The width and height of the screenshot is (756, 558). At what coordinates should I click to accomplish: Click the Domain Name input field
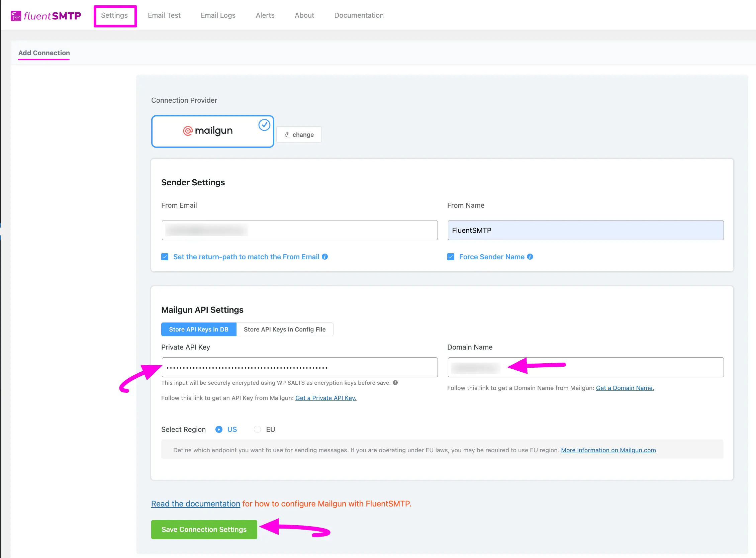tap(585, 368)
